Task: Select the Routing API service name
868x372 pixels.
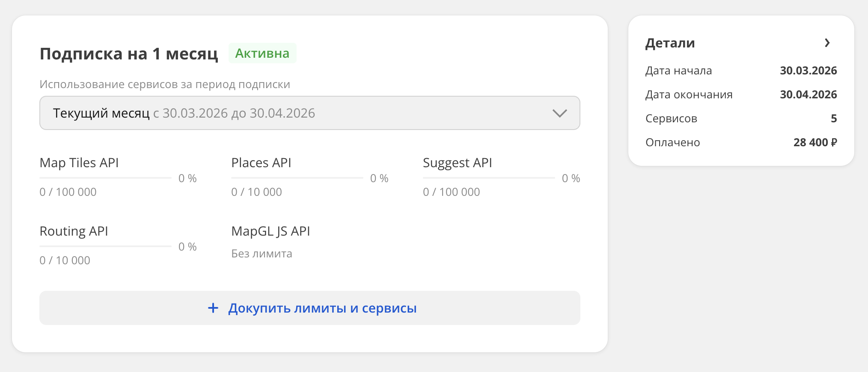Action: (74, 231)
